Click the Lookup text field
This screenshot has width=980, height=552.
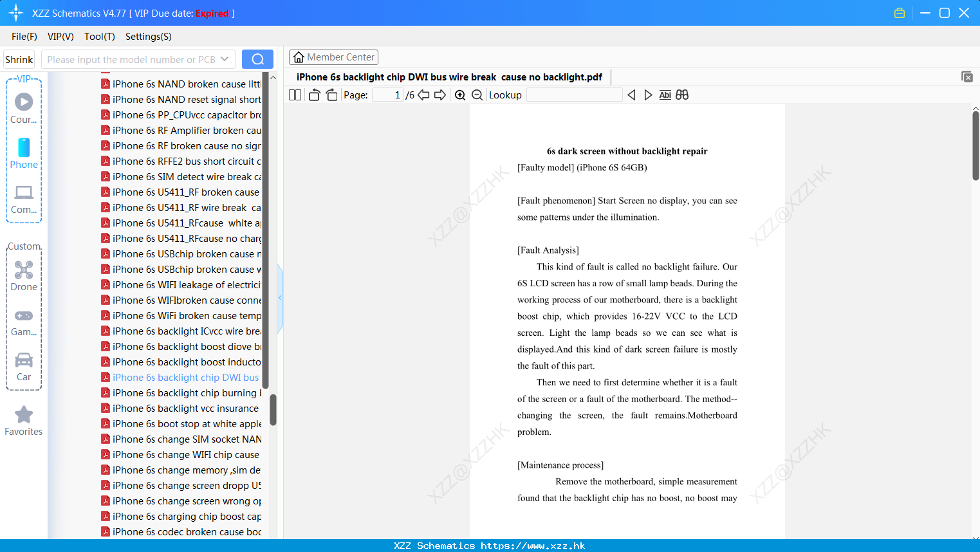pyautogui.click(x=575, y=95)
